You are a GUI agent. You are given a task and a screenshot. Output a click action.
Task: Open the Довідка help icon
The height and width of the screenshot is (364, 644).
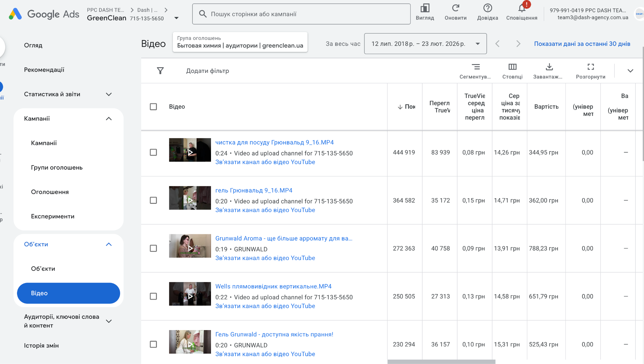(487, 8)
